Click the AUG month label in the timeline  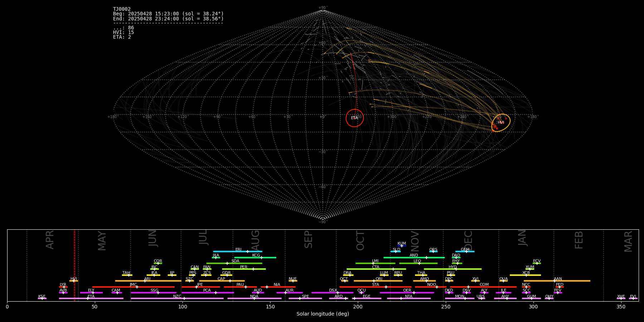[x=255, y=240]
